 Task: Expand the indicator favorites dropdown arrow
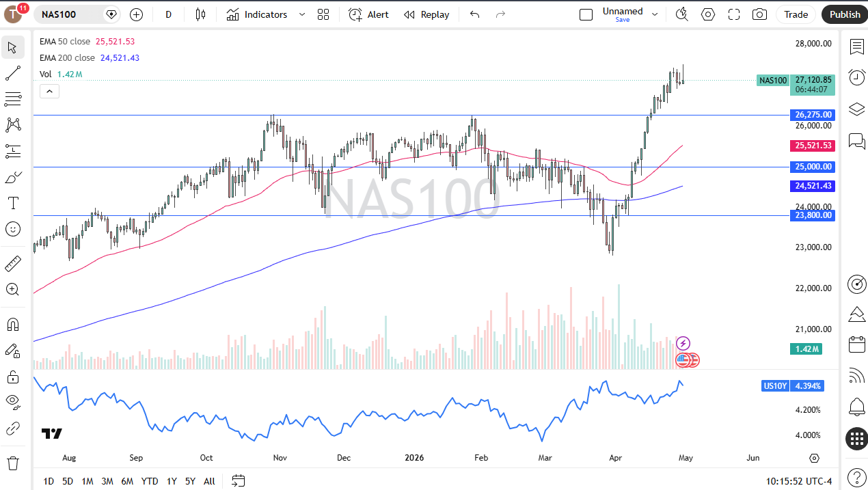(x=302, y=14)
